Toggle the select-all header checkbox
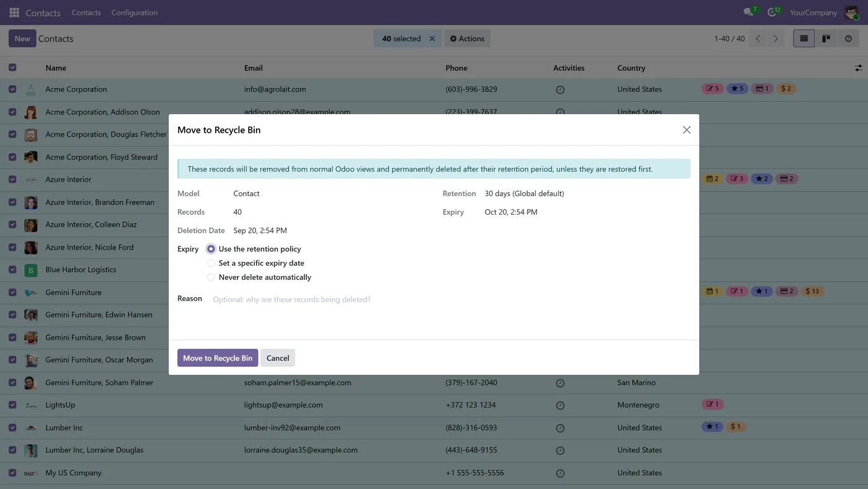The width and height of the screenshot is (868, 489). [x=12, y=68]
